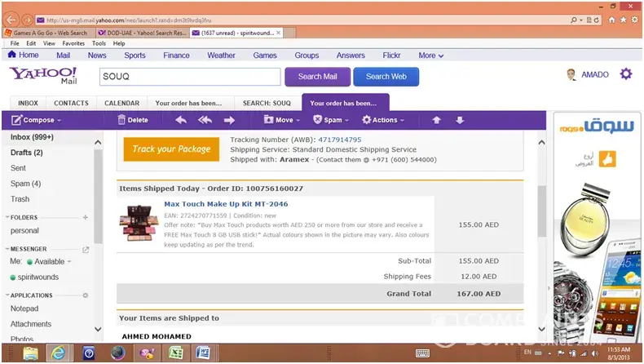Open the browser tools gear icon
644x364 pixels.
[x=634, y=20]
